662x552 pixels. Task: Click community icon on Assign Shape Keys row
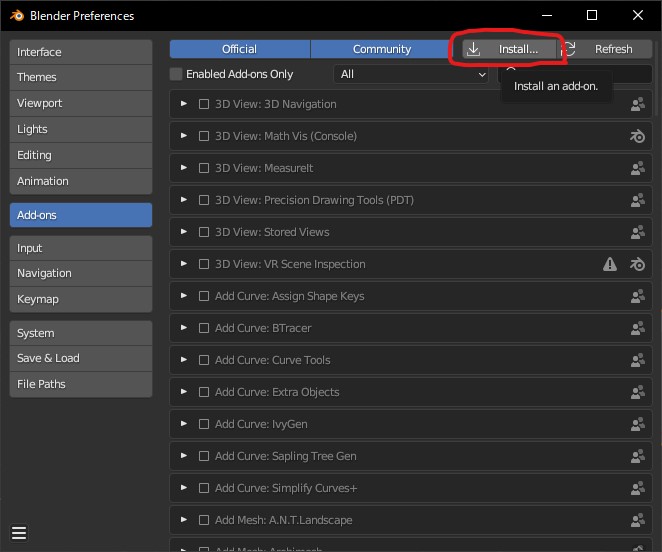[638, 296]
